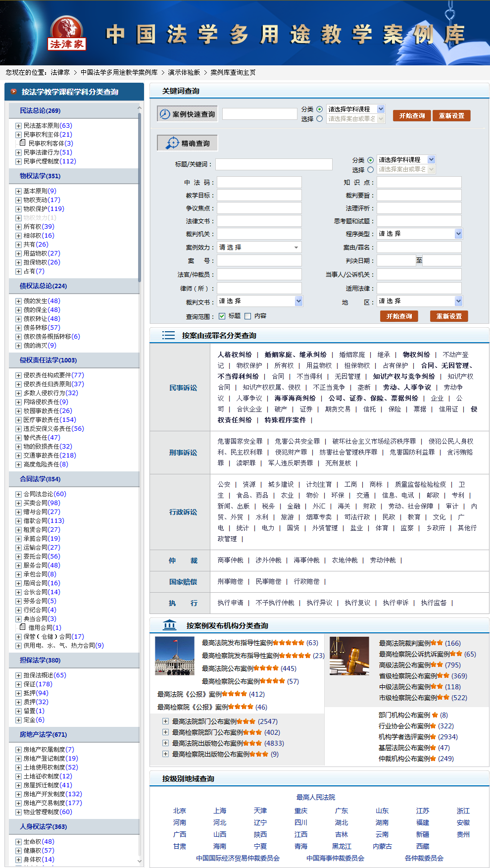Click the quick search keyword input field
Screen dimensions: 490x868
[x=259, y=114]
